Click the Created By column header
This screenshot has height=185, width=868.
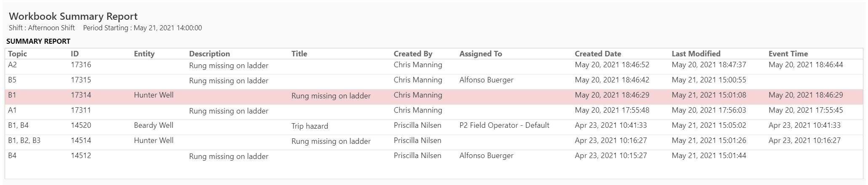click(x=413, y=54)
